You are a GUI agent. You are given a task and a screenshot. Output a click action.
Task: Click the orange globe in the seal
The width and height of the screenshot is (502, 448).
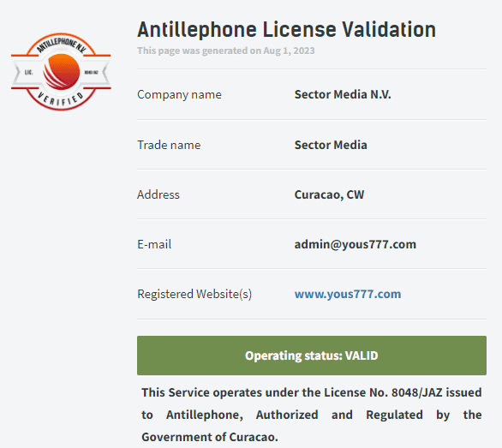(61, 71)
